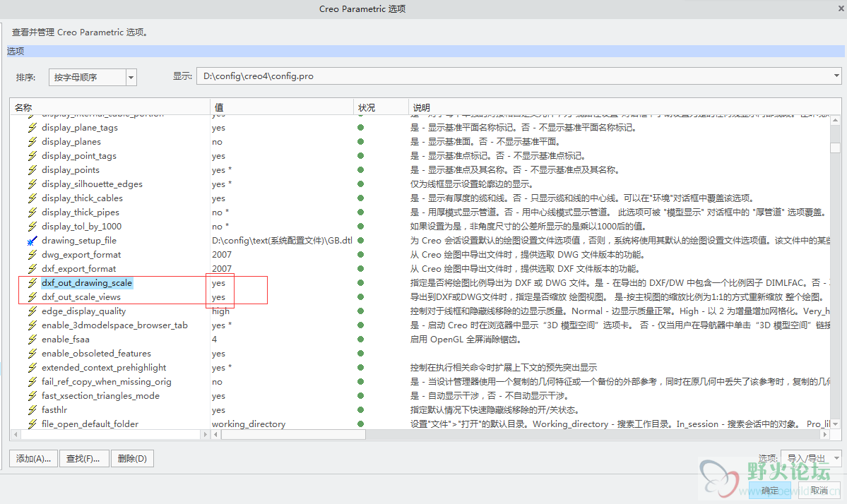Click the 状况 column header
Screen dimensions: 847x504
coord(381,107)
